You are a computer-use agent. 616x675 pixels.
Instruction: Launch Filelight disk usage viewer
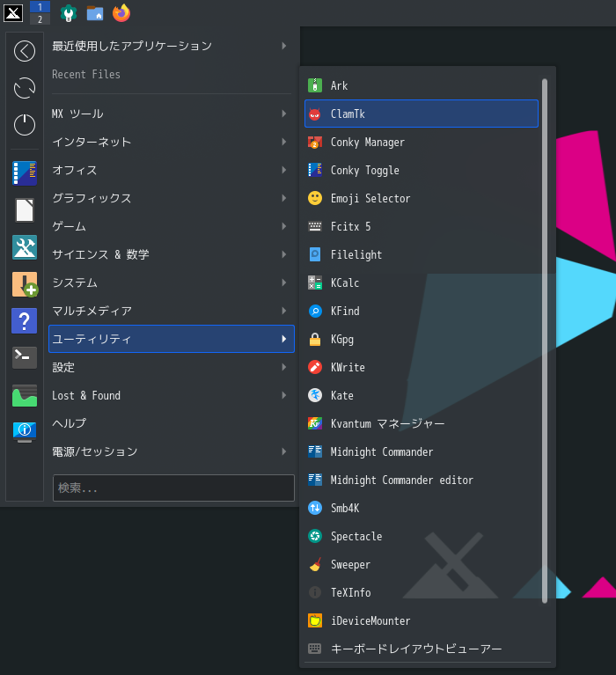(x=422, y=255)
